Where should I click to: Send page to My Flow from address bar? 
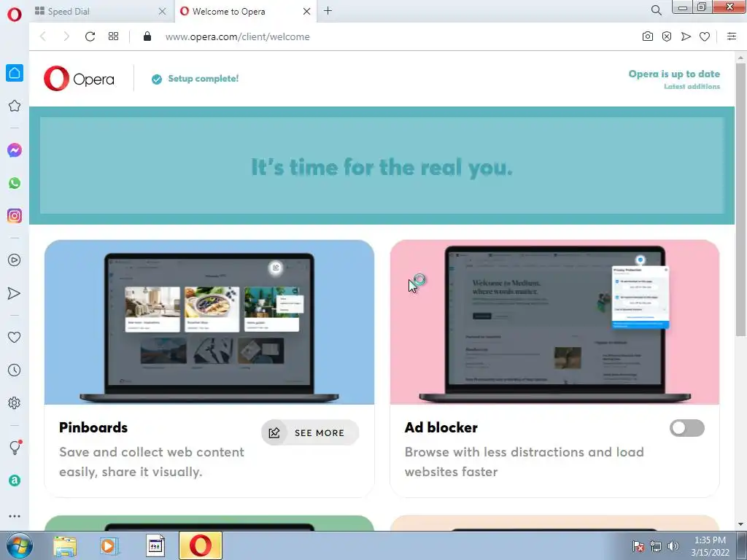coord(686,36)
